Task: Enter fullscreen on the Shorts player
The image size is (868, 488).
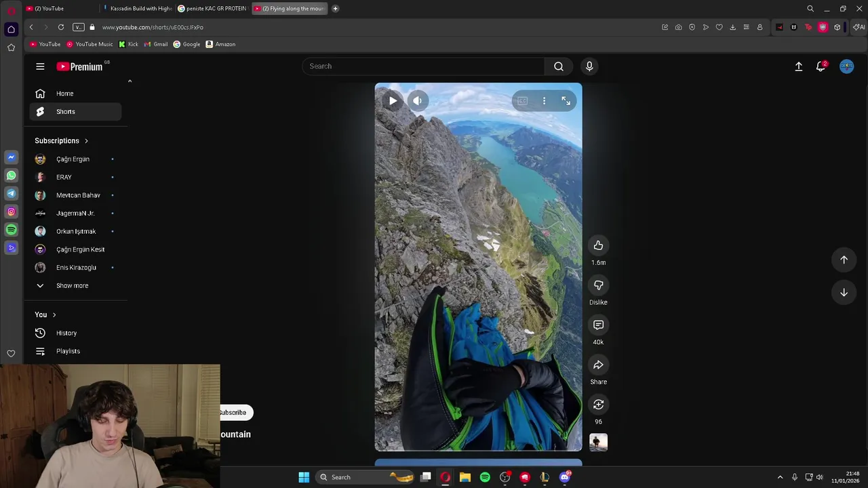Action: click(566, 101)
